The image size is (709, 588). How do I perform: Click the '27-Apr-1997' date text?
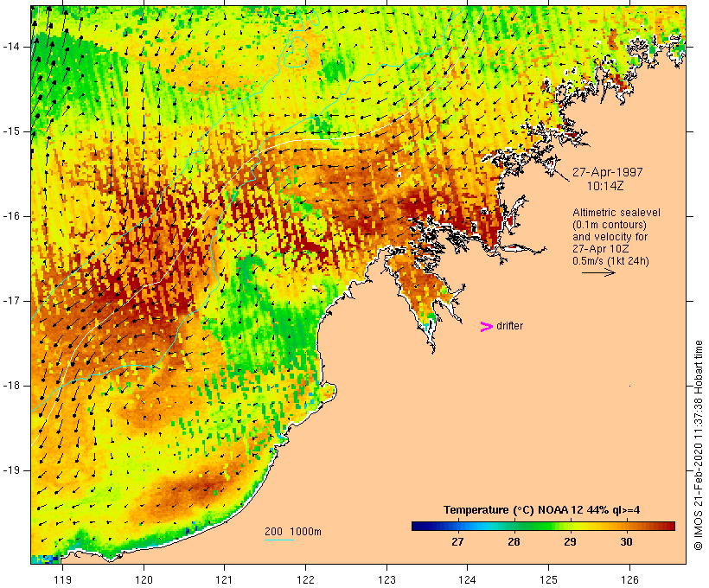point(608,172)
